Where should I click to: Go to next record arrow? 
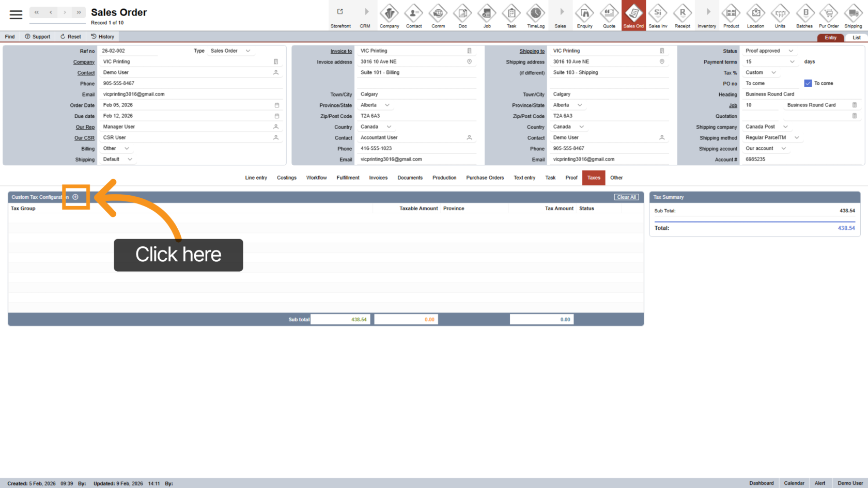pyautogui.click(x=65, y=12)
